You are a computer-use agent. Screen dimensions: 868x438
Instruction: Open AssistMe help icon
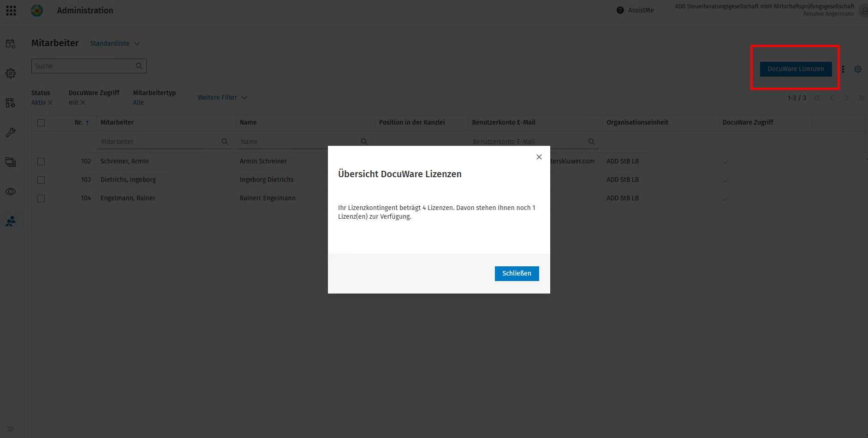tap(620, 10)
